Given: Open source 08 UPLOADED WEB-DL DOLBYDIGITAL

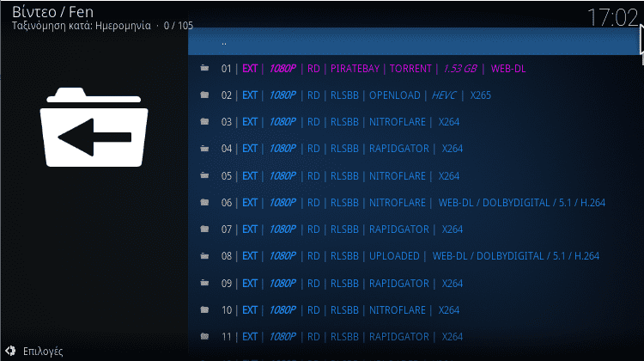Looking at the screenshot, I should coord(415,256).
